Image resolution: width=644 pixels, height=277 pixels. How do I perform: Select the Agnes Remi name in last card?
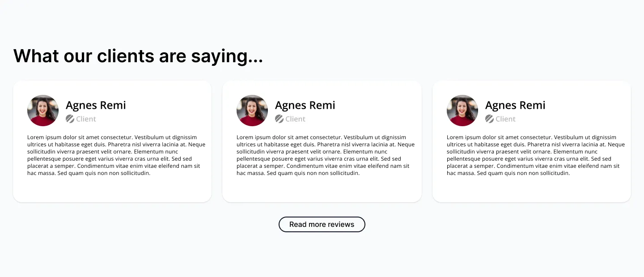click(515, 105)
